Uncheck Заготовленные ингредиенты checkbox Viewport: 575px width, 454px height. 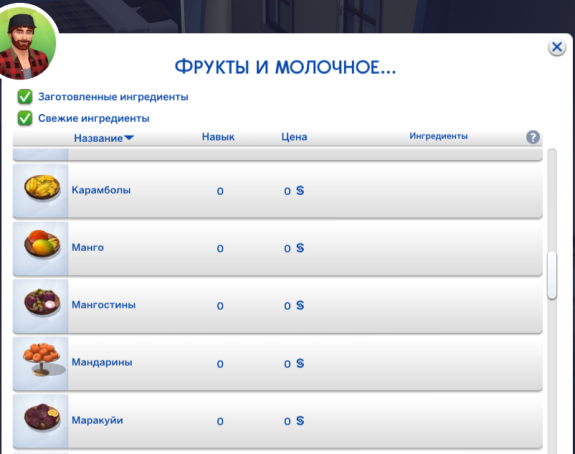(x=25, y=97)
